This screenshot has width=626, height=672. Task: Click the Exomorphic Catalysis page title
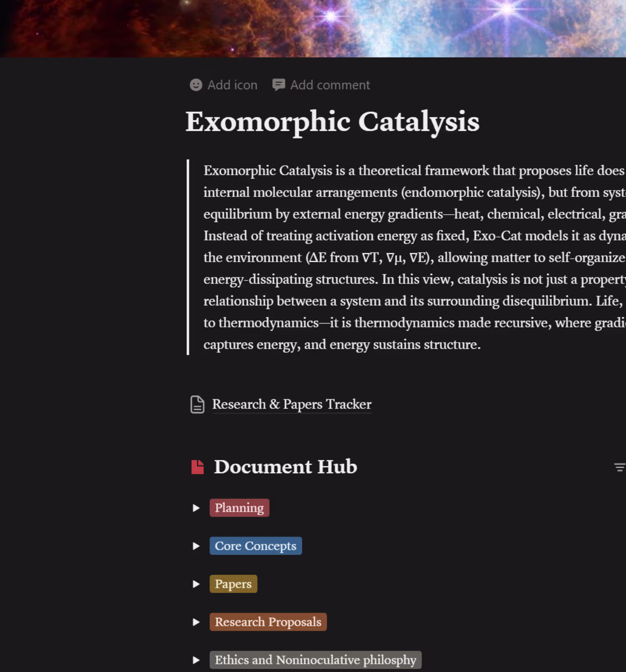[x=332, y=122]
